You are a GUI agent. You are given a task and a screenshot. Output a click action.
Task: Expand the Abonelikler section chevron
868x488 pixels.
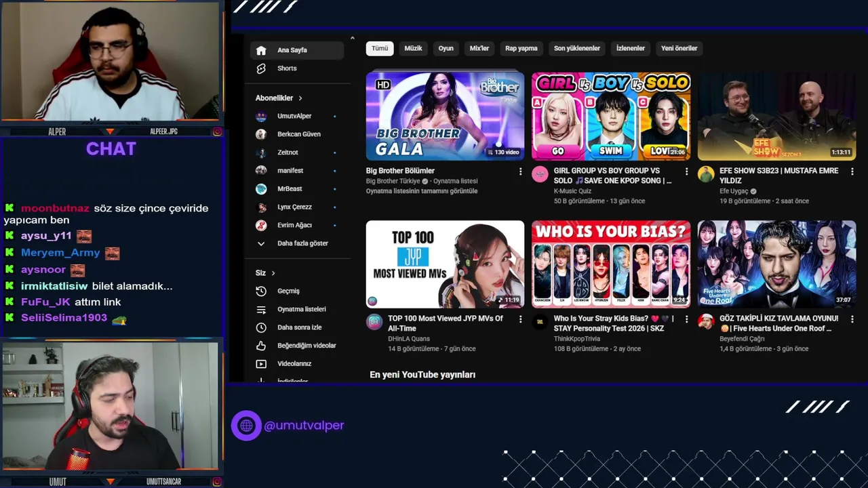coord(300,98)
